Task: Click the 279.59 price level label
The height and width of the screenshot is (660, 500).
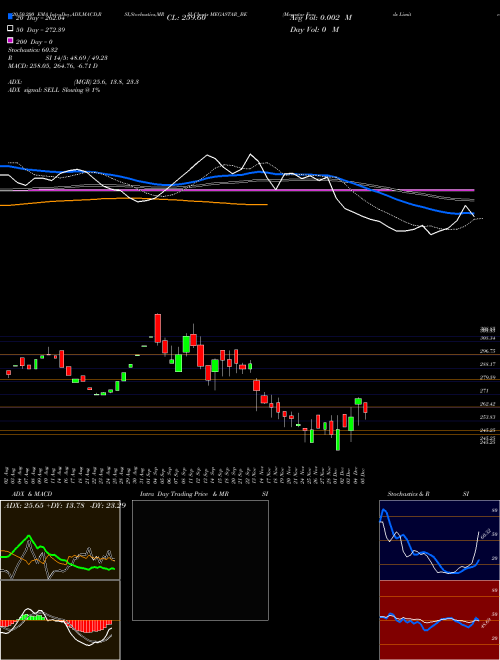Action: point(486,378)
